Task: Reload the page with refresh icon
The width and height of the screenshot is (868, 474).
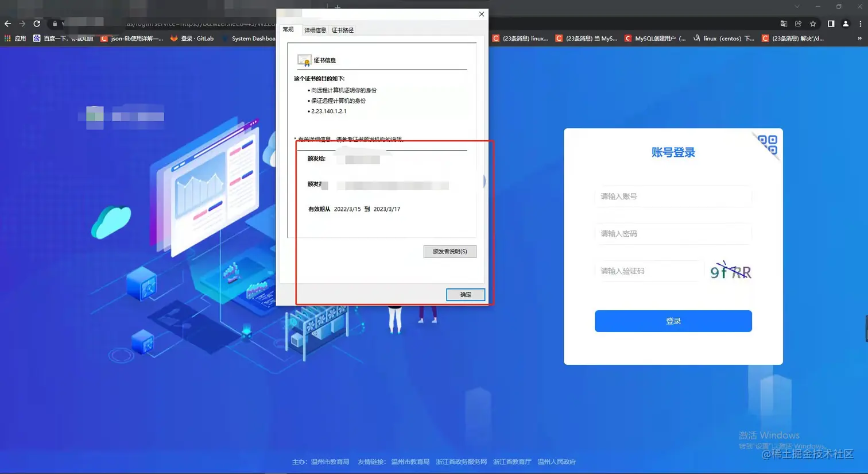Action: [x=37, y=24]
